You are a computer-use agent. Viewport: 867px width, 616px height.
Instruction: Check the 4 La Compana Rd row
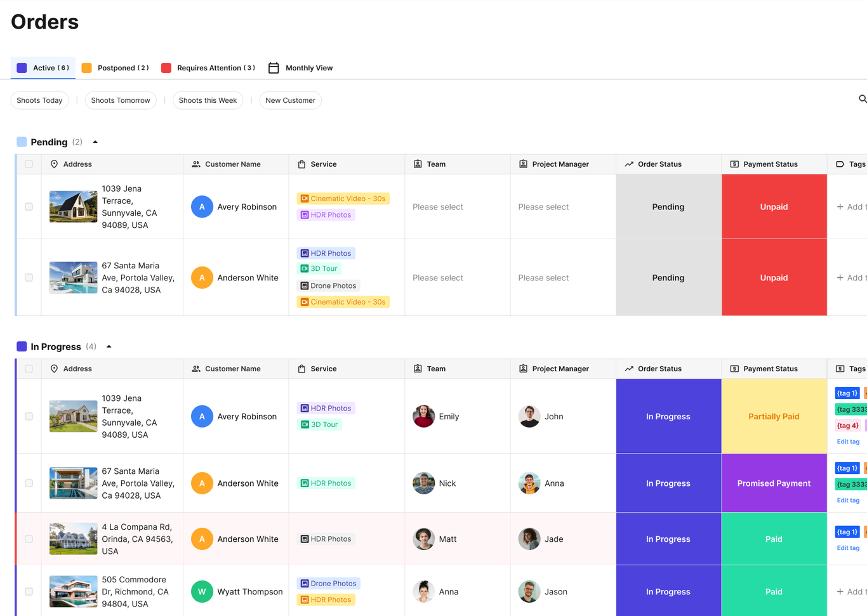pyautogui.click(x=29, y=539)
